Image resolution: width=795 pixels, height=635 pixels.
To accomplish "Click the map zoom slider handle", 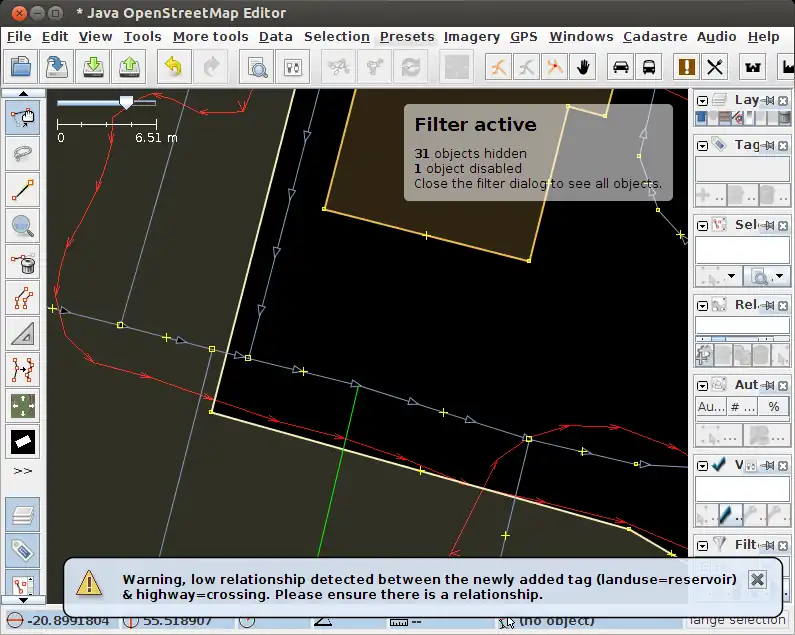I will 126,102.
